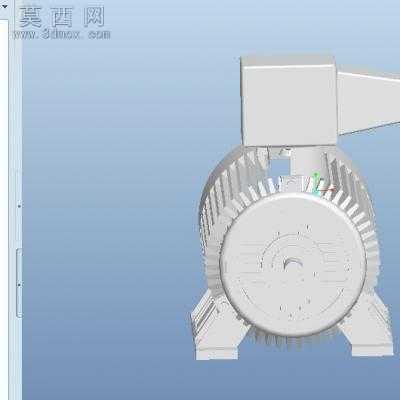This screenshot has height=400, width=400.
Task: Select the motor's round end cover
Action: (293, 265)
